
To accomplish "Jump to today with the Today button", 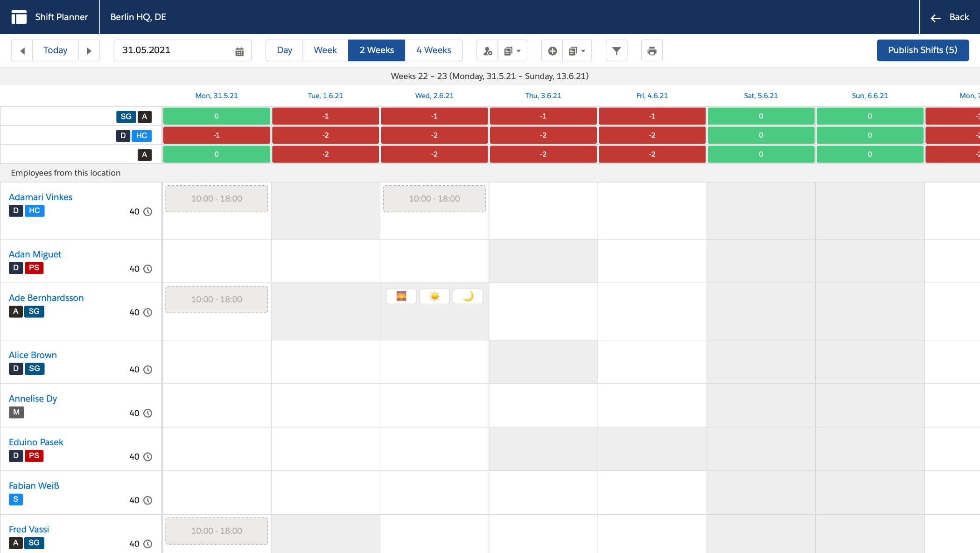I will [x=55, y=50].
